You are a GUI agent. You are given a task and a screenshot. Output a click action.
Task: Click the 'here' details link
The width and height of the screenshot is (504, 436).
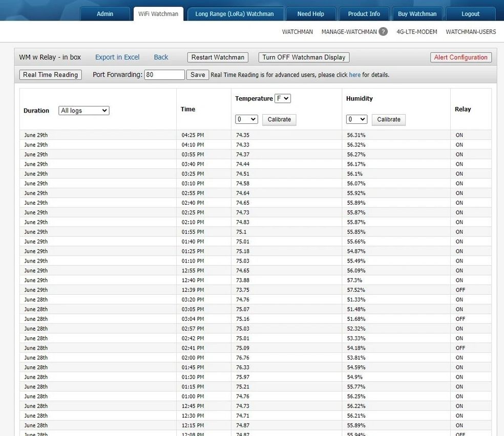[x=354, y=75]
